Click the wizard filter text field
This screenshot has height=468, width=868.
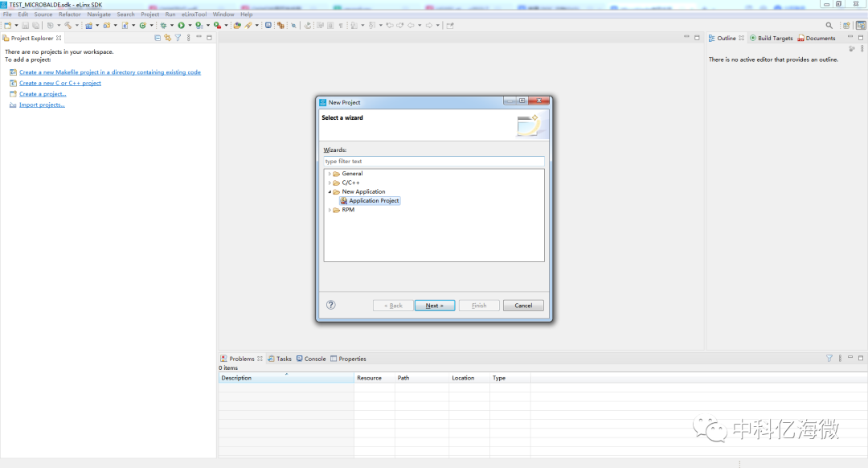[434, 161]
